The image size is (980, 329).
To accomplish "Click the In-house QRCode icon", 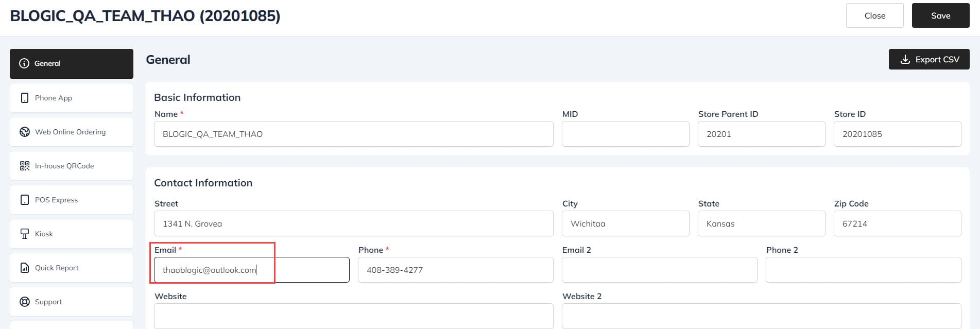I will coord(25,166).
